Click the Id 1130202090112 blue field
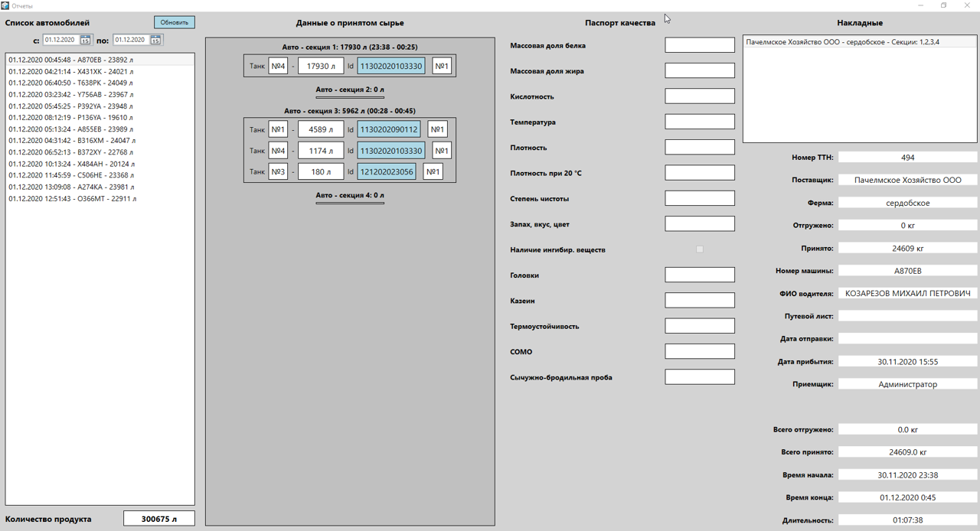Screen dimensions: 980x531 pos(389,130)
